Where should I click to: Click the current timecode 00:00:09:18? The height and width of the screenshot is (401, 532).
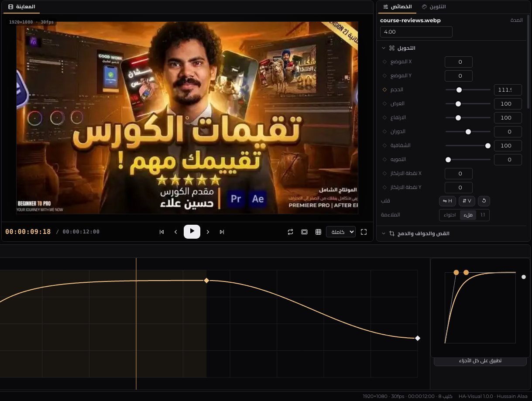coord(28,232)
